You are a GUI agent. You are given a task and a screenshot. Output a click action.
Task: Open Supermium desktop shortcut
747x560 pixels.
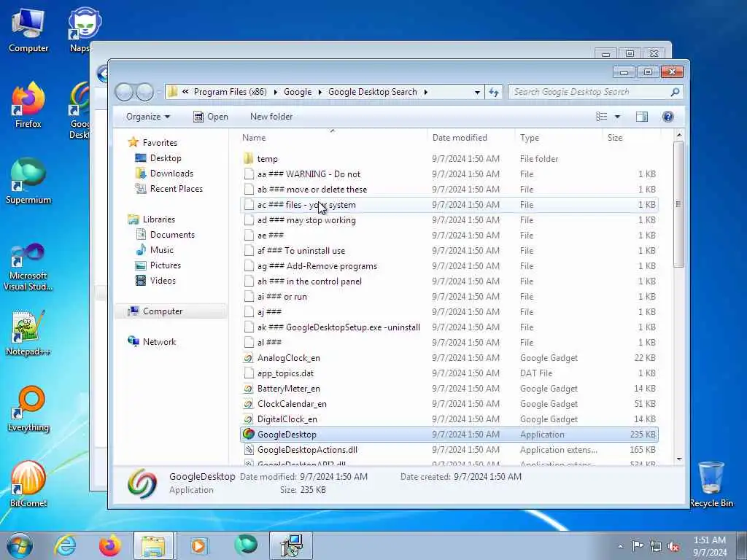pyautogui.click(x=28, y=181)
